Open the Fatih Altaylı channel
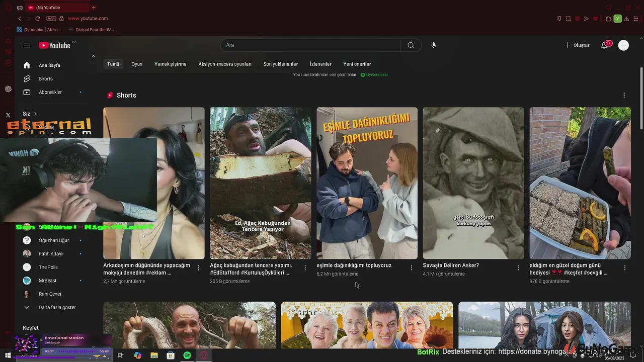Viewport: 644px width, 362px height. tap(52, 254)
